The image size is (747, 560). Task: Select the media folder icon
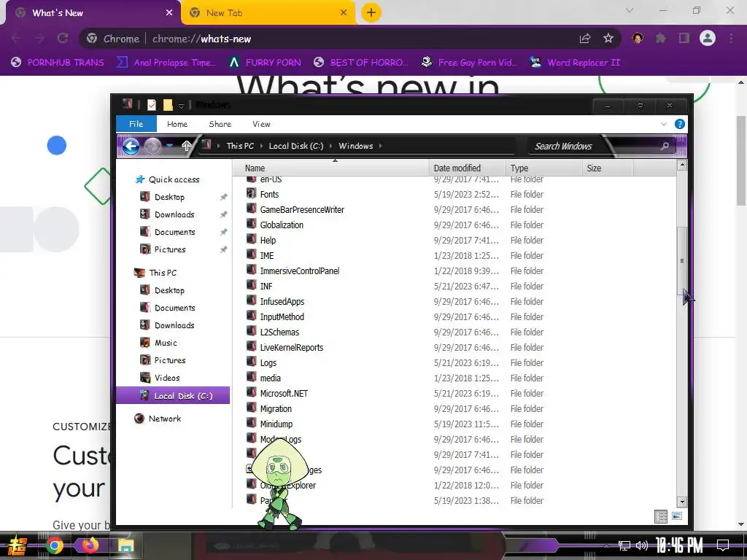(251, 377)
